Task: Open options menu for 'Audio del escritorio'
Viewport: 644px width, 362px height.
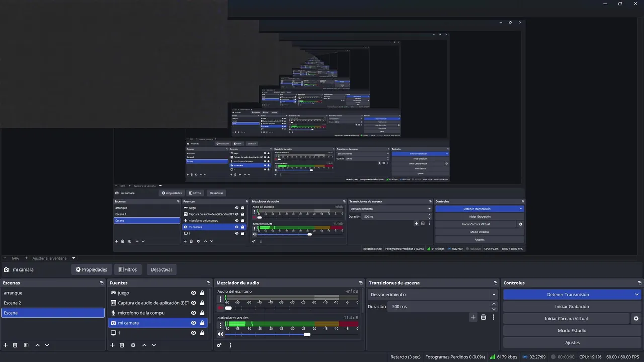Action: point(220,299)
